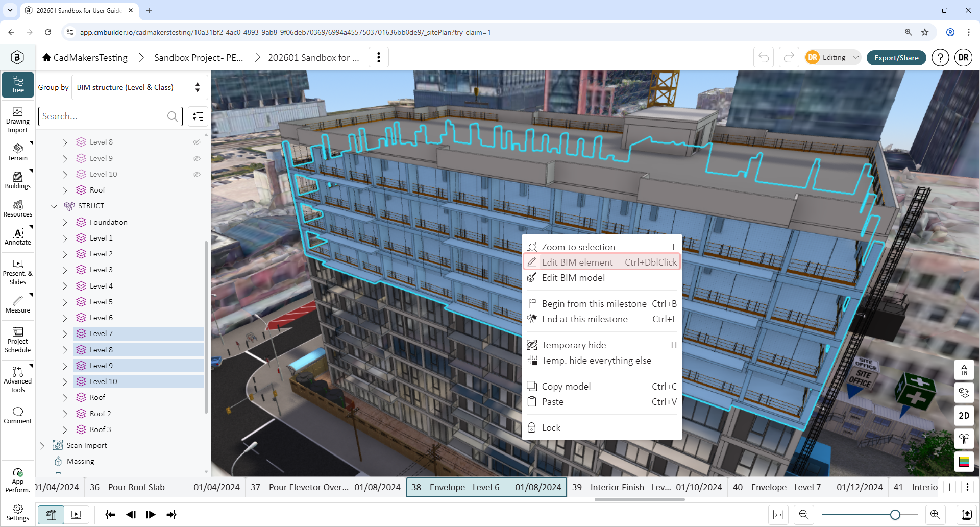
Task: Open Settings in the sidebar
Action: [x=18, y=512]
